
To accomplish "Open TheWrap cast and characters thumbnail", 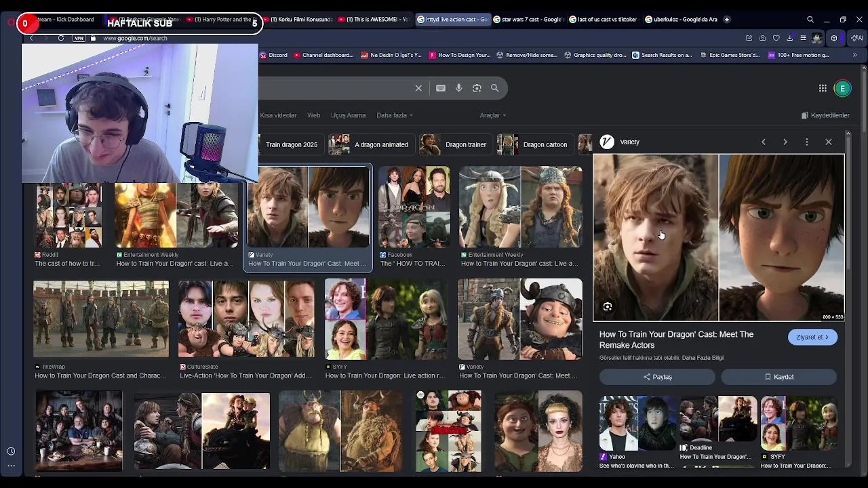I will pyautogui.click(x=101, y=319).
